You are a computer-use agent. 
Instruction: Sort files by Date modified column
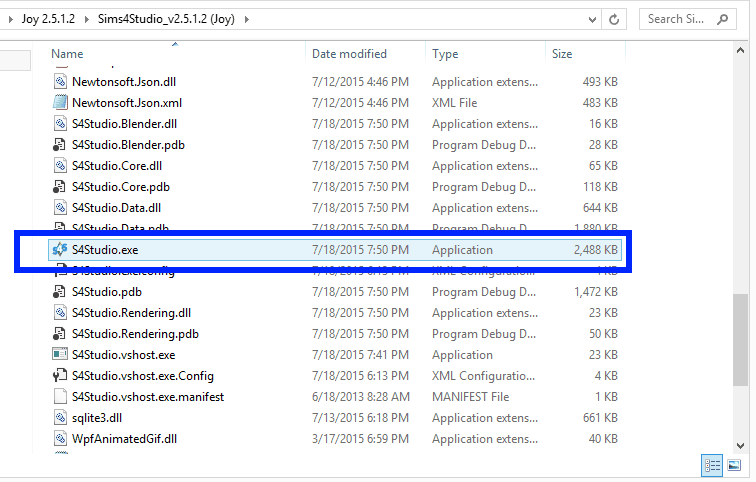349,54
